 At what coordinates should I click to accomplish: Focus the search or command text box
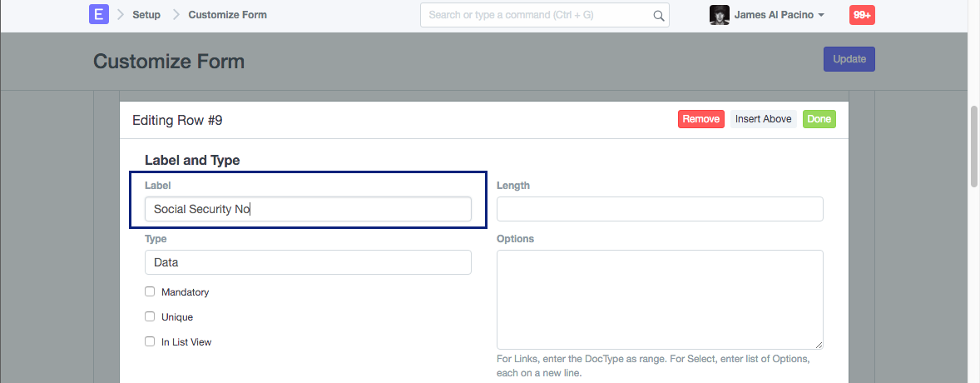tap(537, 15)
